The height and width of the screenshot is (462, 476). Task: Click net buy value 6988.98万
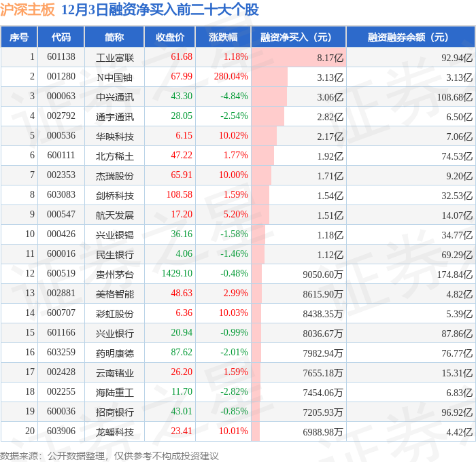[323, 432]
